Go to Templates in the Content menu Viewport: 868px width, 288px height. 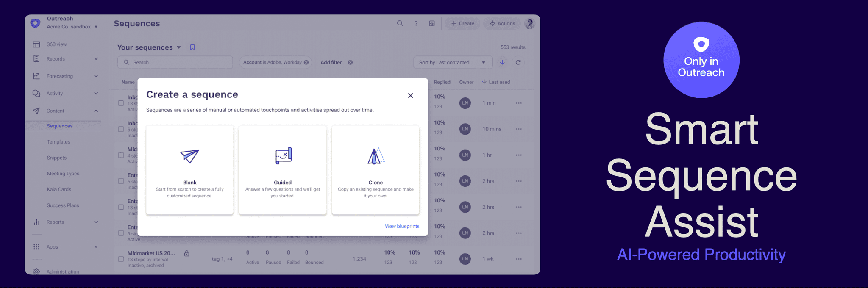point(58,142)
